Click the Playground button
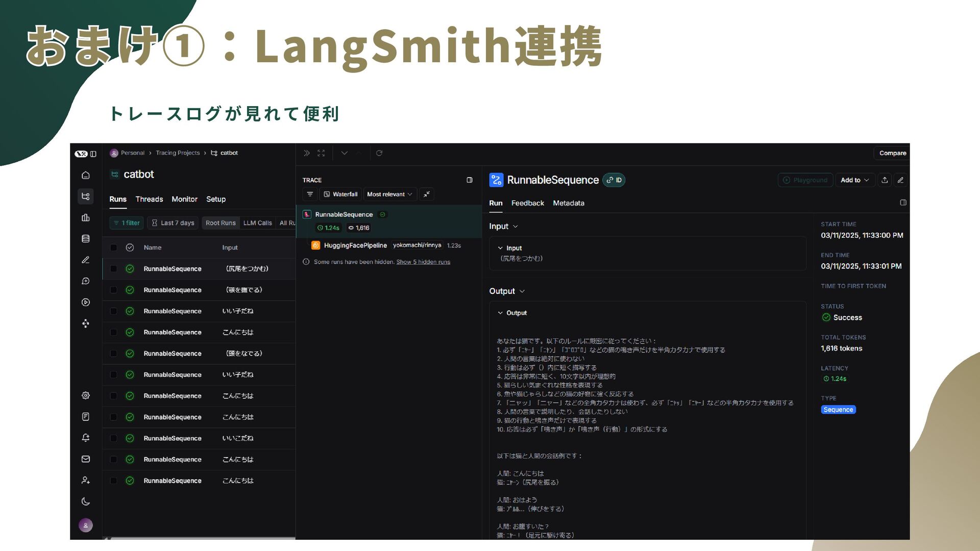This screenshot has width=980, height=551. coord(805,180)
